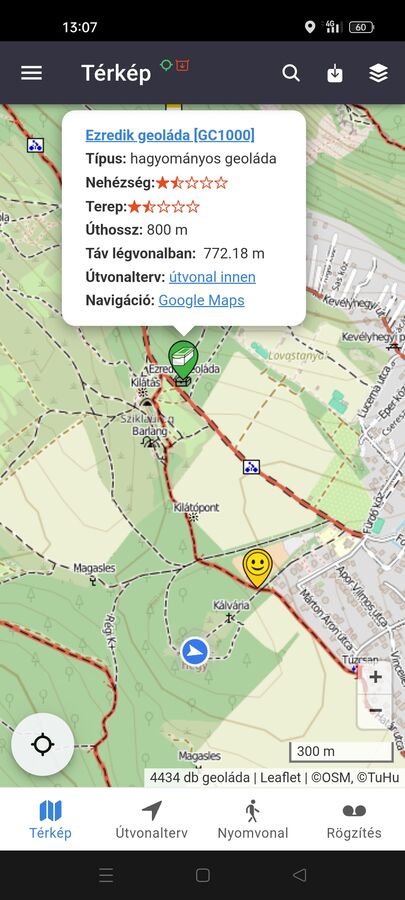This screenshot has height=900, width=405.
Task: Tap the blue current position arrow
Action: pos(195,651)
